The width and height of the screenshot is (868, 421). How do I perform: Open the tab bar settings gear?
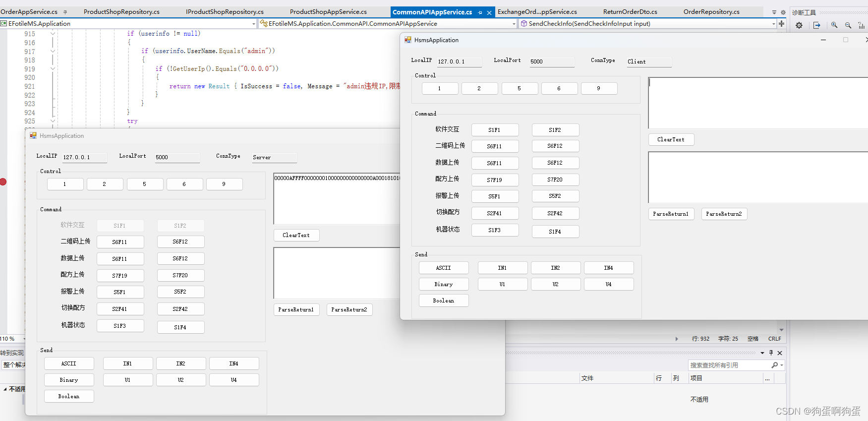pos(783,12)
